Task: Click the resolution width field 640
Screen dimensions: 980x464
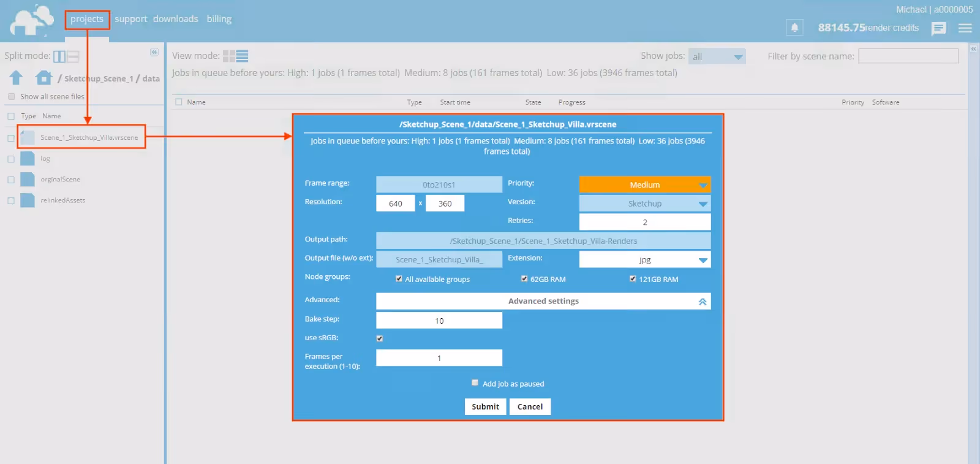Action: pos(396,203)
